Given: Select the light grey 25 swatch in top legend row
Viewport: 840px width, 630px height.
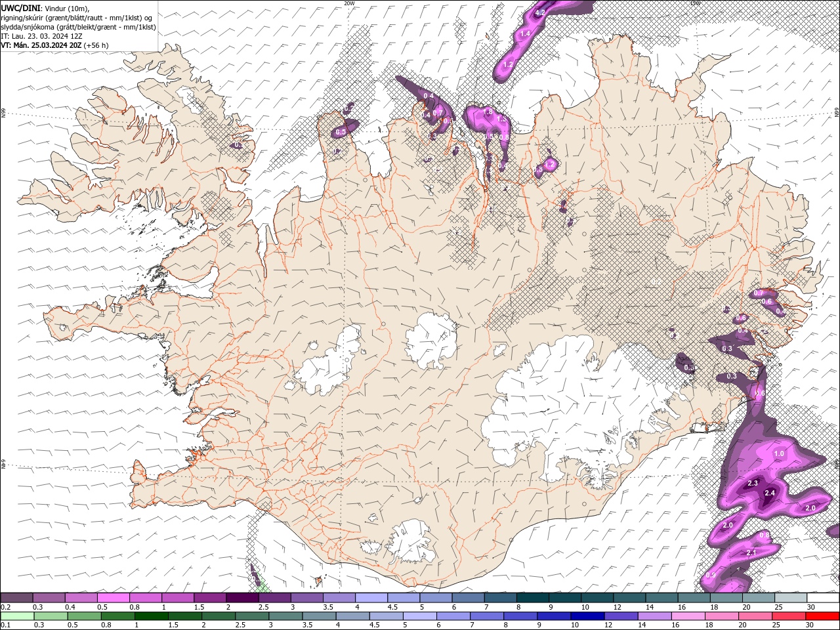Looking at the screenshot, I should (x=791, y=598).
